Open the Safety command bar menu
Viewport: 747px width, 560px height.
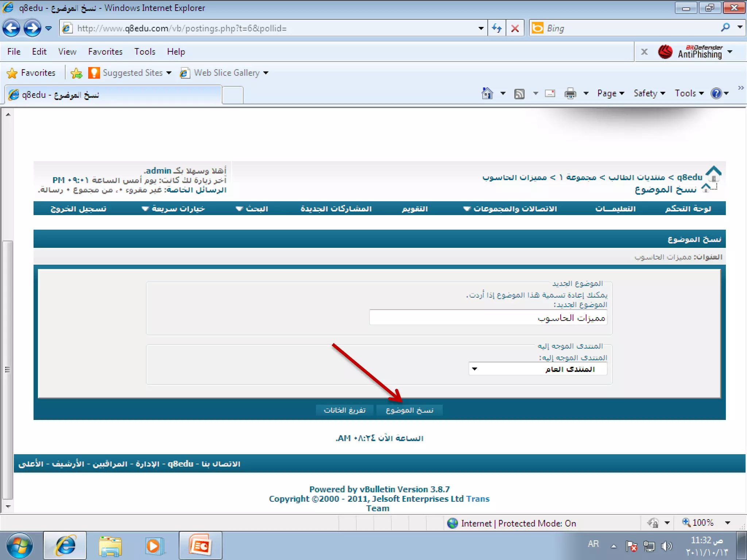[x=649, y=94]
